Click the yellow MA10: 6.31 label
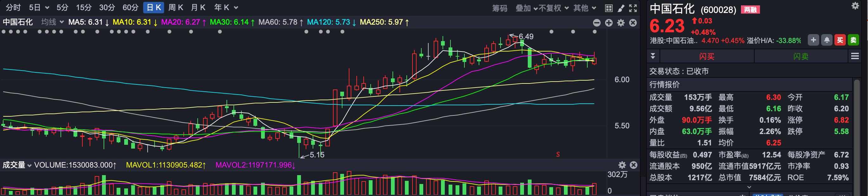868x196 pixels. click(x=135, y=22)
